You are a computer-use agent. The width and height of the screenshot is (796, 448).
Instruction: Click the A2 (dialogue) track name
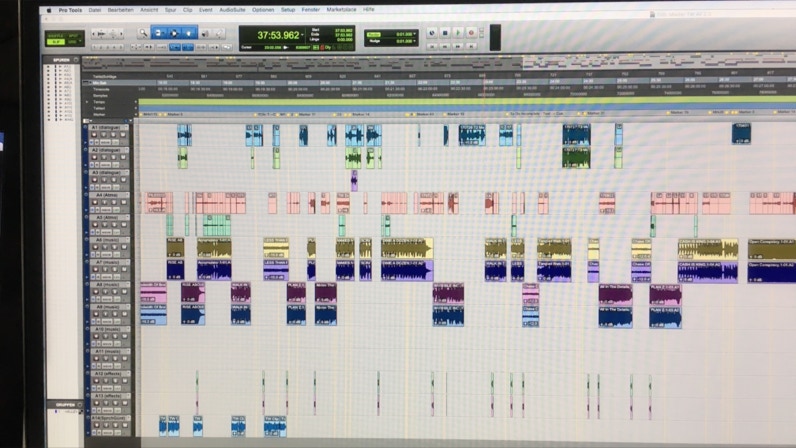tap(108, 151)
